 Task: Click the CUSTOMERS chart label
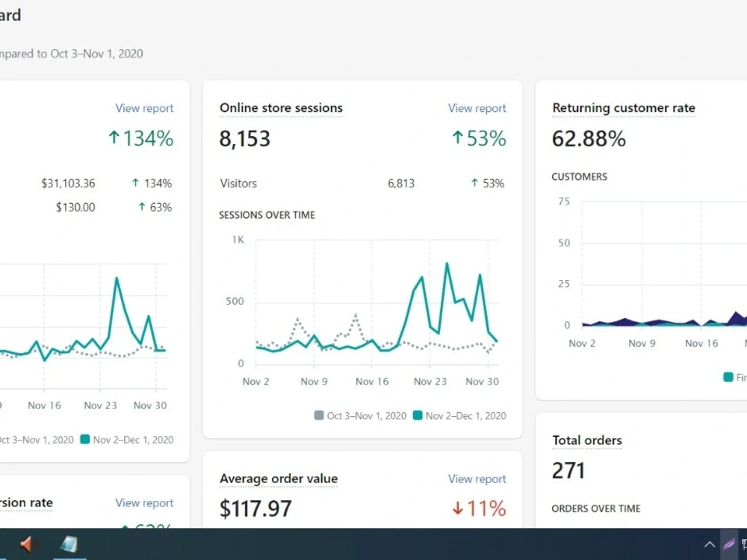pos(580,177)
